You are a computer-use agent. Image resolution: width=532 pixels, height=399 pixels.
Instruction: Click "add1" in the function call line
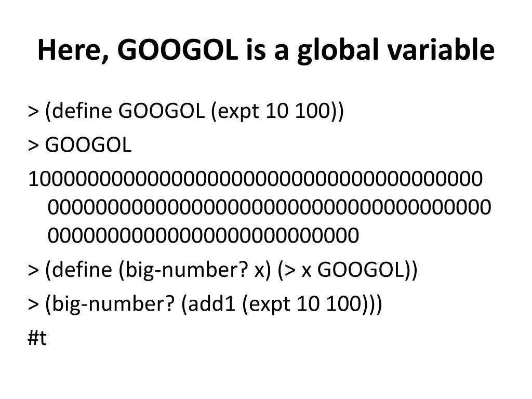[x=211, y=303]
